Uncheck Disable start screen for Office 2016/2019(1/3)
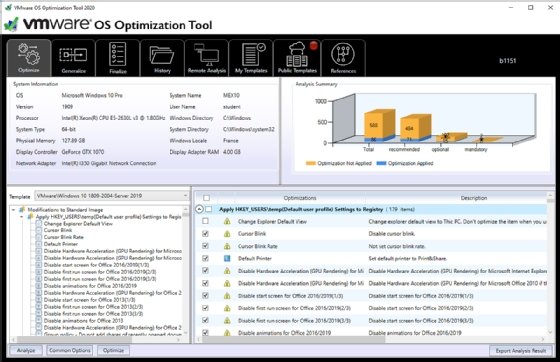The height and width of the screenshot is (362, 560). pyautogui.click(x=205, y=295)
